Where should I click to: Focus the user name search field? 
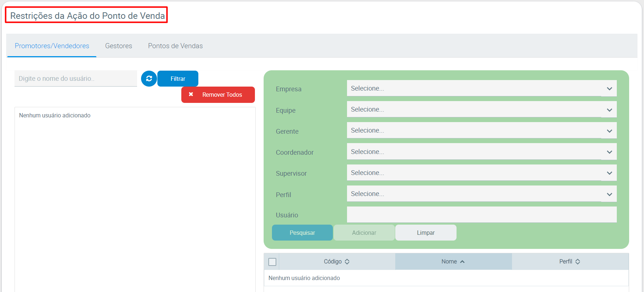click(76, 79)
